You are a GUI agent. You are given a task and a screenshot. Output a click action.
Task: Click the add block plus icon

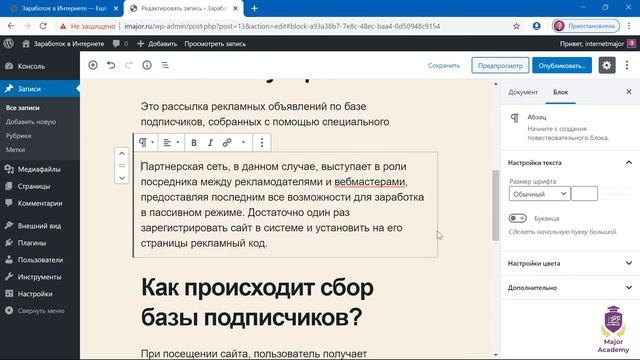93,65
